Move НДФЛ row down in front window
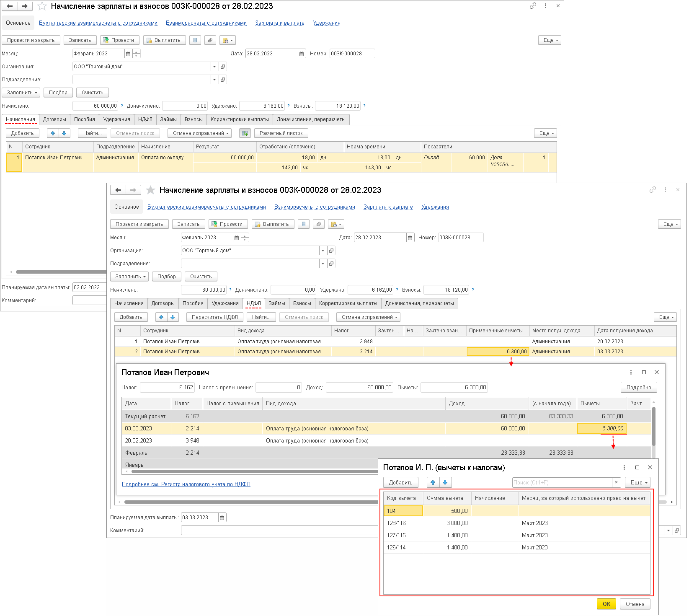Image resolution: width=689 pixels, height=616 pixels. click(x=173, y=317)
